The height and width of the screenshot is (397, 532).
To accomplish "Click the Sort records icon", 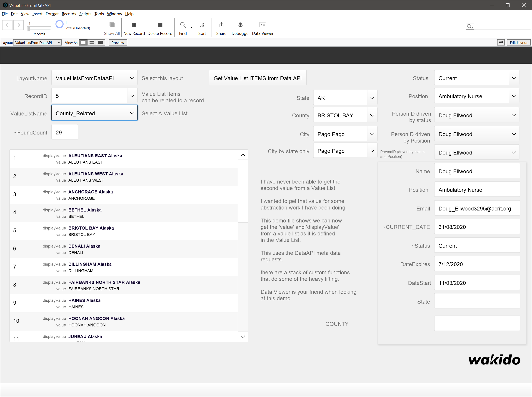I will pyautogui.click(x=202, y=25).
